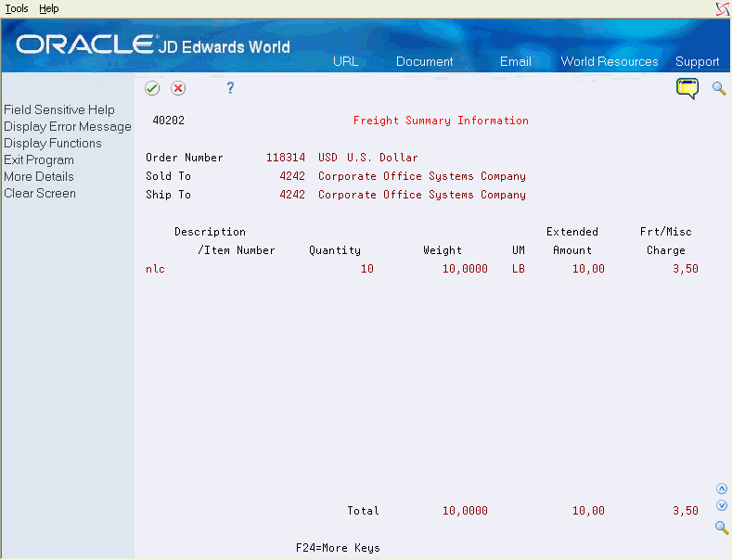
Task: Click the Freight Summary Information title
Action: [x=441, y=121]
